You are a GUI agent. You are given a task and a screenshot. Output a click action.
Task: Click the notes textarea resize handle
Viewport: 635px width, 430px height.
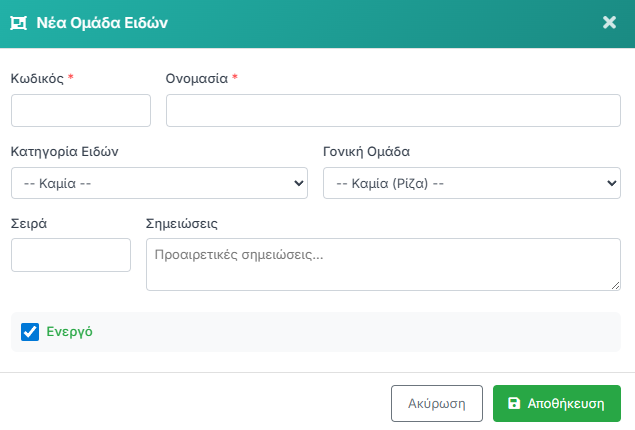point(615,286)
